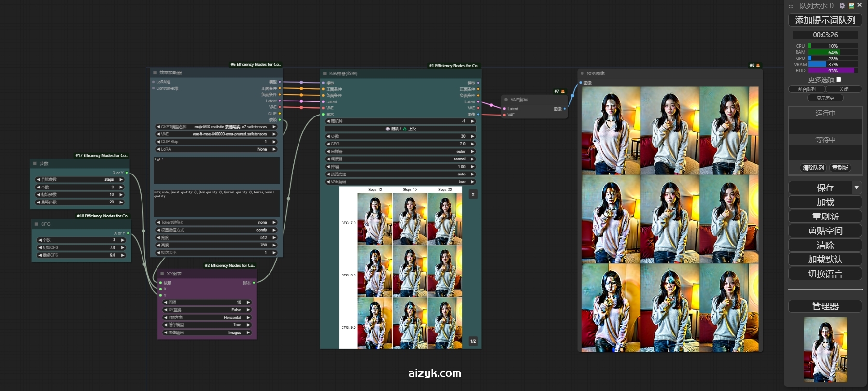Click 添加提示词队列 to queue the prompt
Image resolution: width=868 pixels, height=391 pixels.
pyautogui.click(x=825, y=20)
